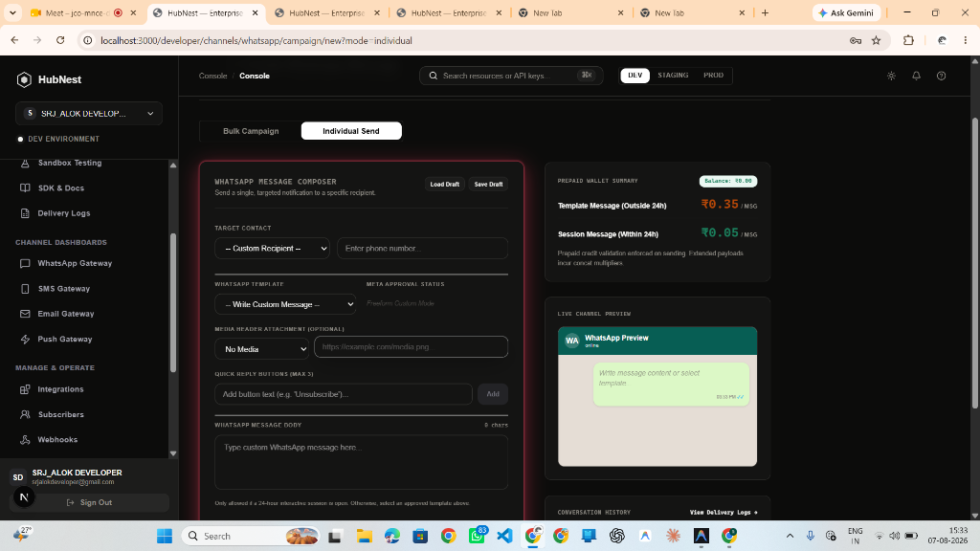Viewport: 980px width, 551px height.
Task: Click the Balance wallet badge
Action: point(728,181)
